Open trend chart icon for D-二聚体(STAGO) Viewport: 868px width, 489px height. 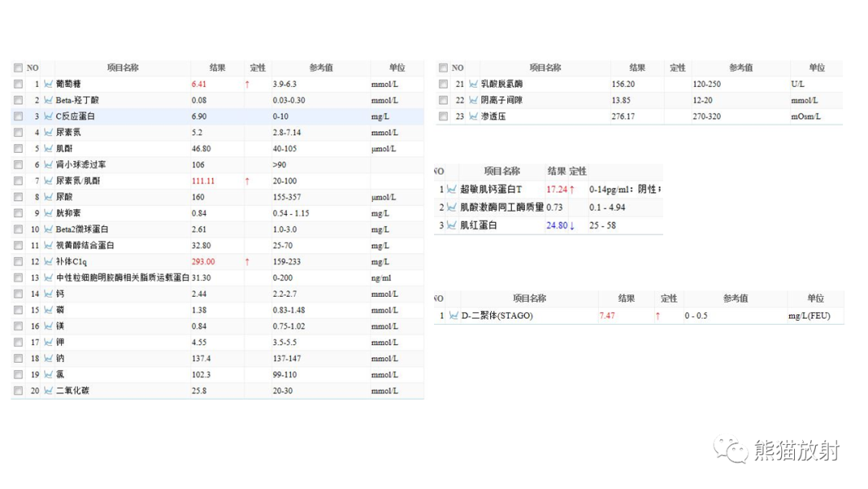coord(453,315)
